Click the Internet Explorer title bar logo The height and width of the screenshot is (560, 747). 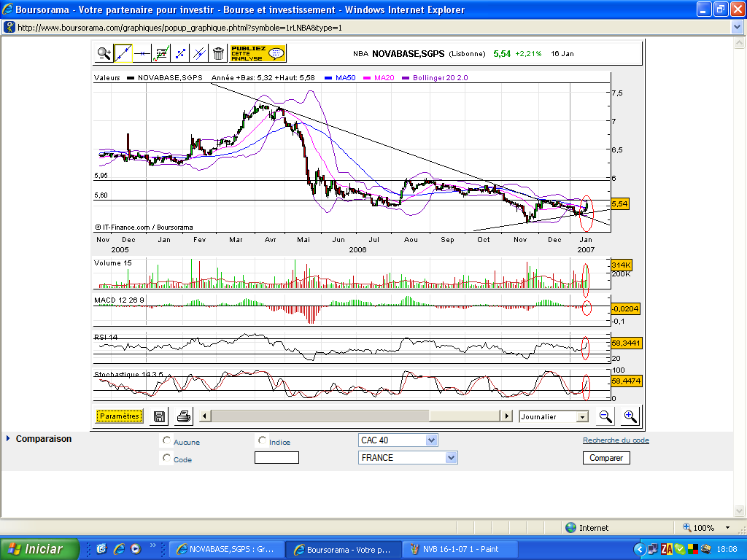click(7, 9)
